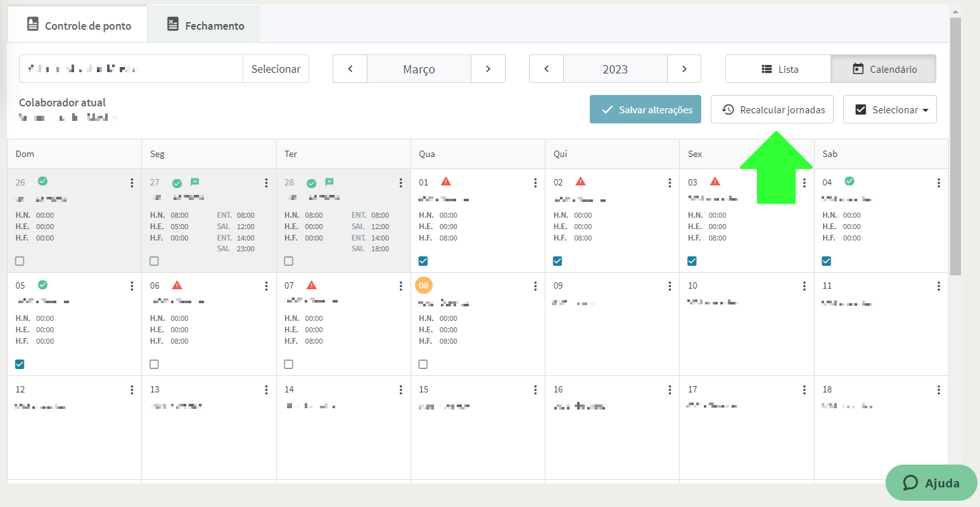Screen dimensions: 980x507
Task: Open kebab menu for day 15
Action: click(x=535, y=390)
